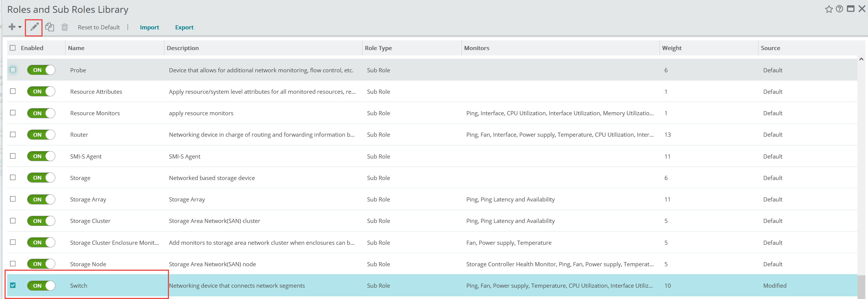This screenshot has width=868, height=299.
Task: Click the copy role icon
Action: tap(50, 27)
